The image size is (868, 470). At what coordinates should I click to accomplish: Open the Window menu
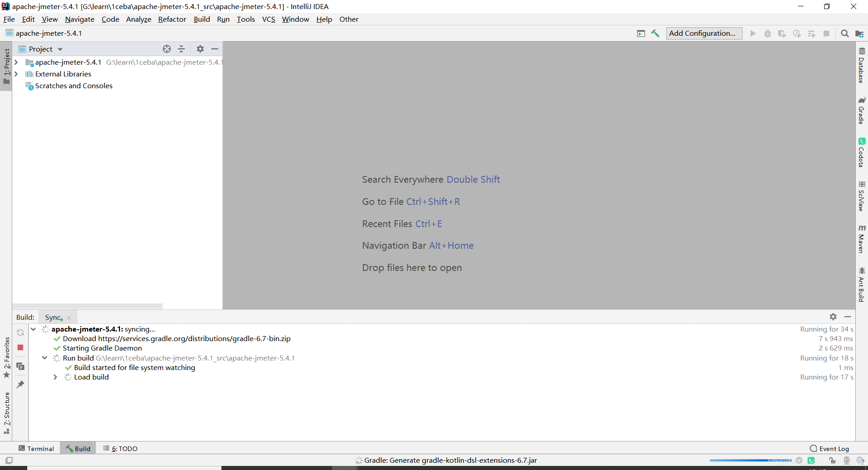pos(295,19)
